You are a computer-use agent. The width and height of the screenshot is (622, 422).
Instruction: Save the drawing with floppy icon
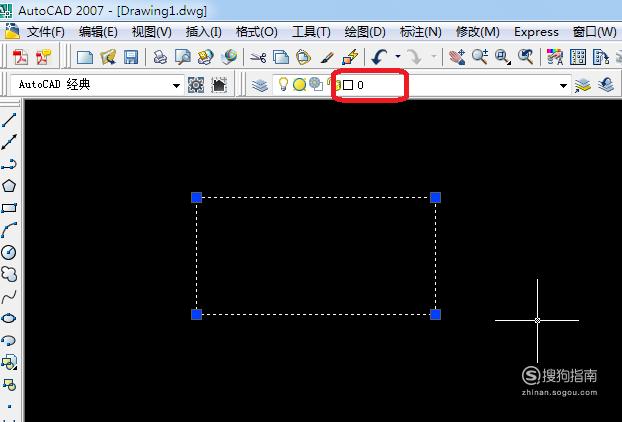click(131, 58)
